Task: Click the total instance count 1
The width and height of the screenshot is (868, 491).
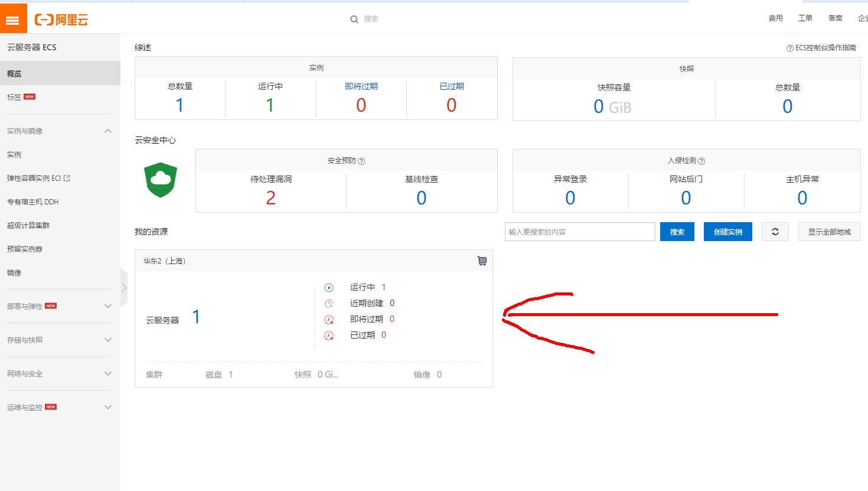Action: click(180, 105)
